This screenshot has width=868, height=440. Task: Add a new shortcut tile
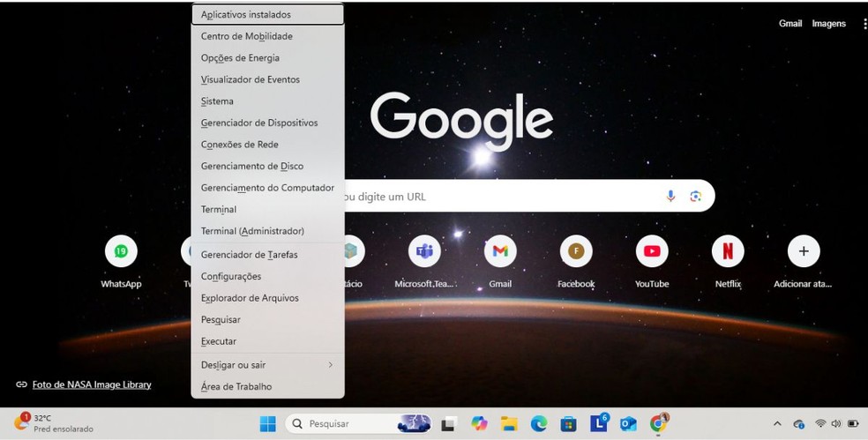(x=803, y=252)
